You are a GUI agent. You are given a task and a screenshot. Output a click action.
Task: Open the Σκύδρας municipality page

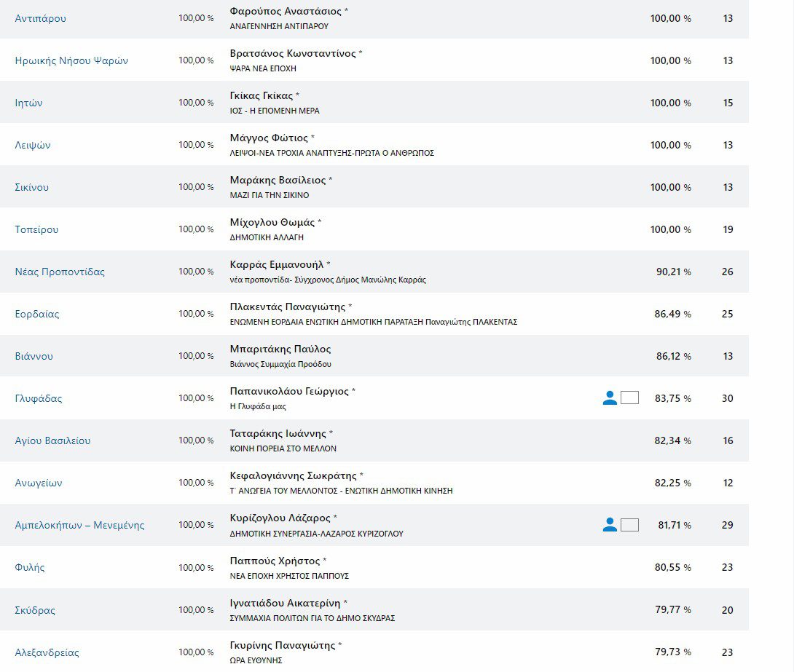35,610
